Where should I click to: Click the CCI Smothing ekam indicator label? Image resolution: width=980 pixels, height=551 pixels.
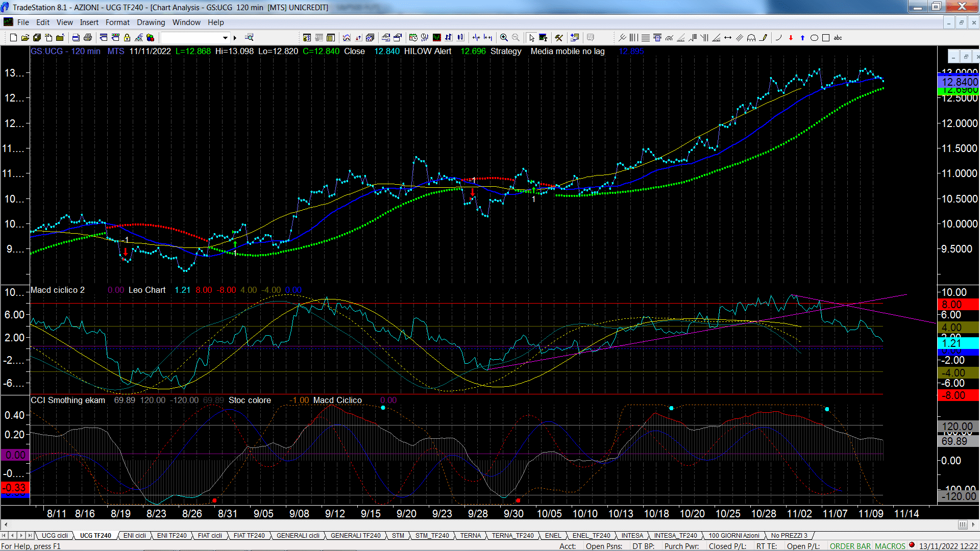point(68,400)
